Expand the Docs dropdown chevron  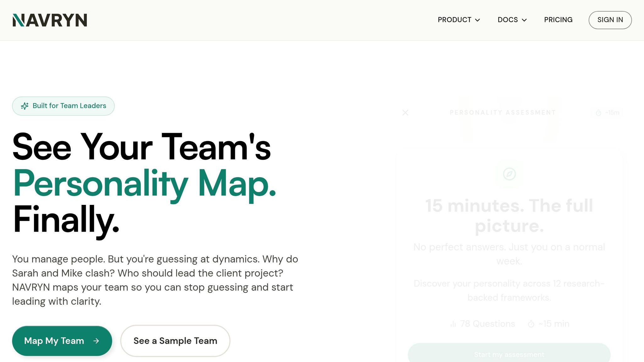click(524, 20)
